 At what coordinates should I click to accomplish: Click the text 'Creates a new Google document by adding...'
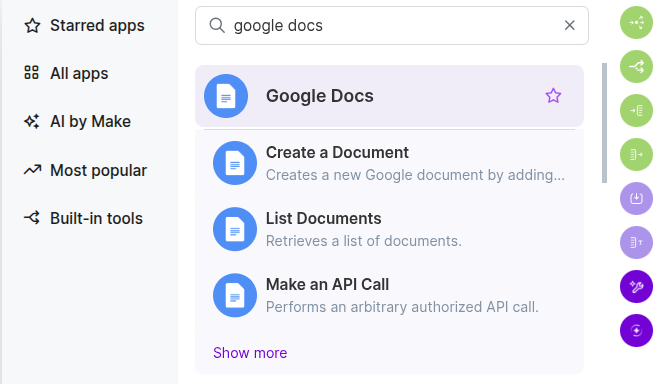pos(415,175)
